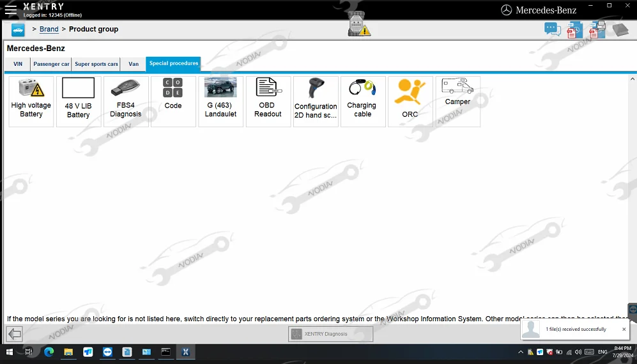Screen dimensions: 637x364
Task: Open File Explorer from taskbar
Action: pyautogui.click(x=68, y=352)
